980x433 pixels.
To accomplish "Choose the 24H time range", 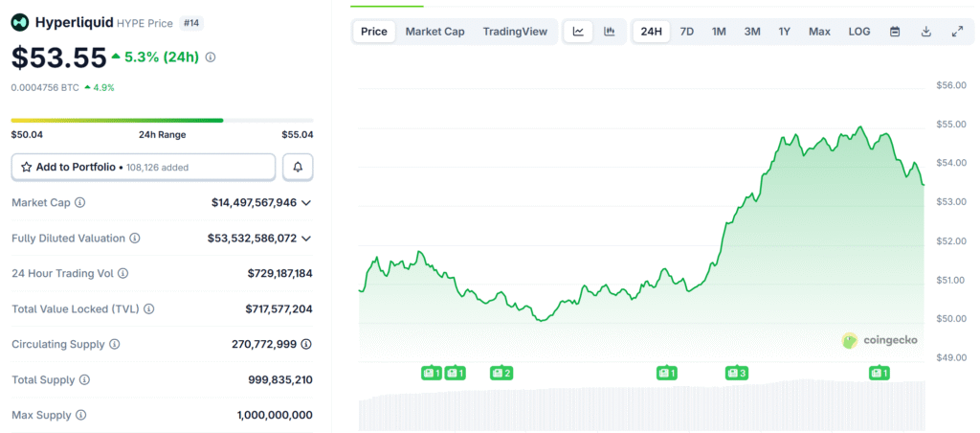I will tap(651, 32).
